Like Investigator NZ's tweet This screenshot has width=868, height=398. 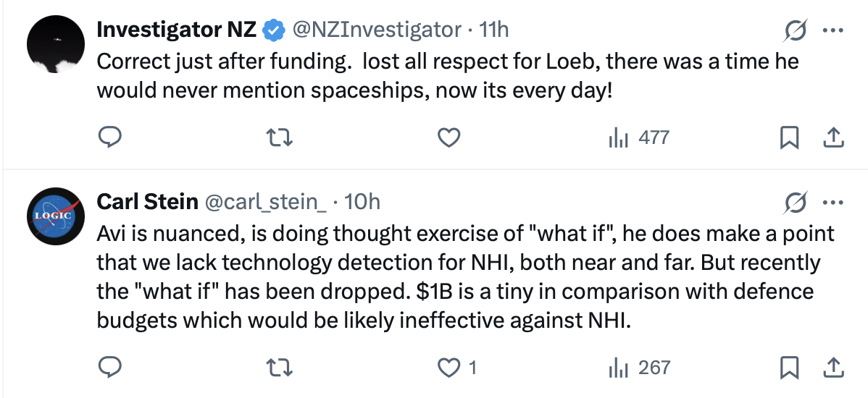[x=451, y=137]
